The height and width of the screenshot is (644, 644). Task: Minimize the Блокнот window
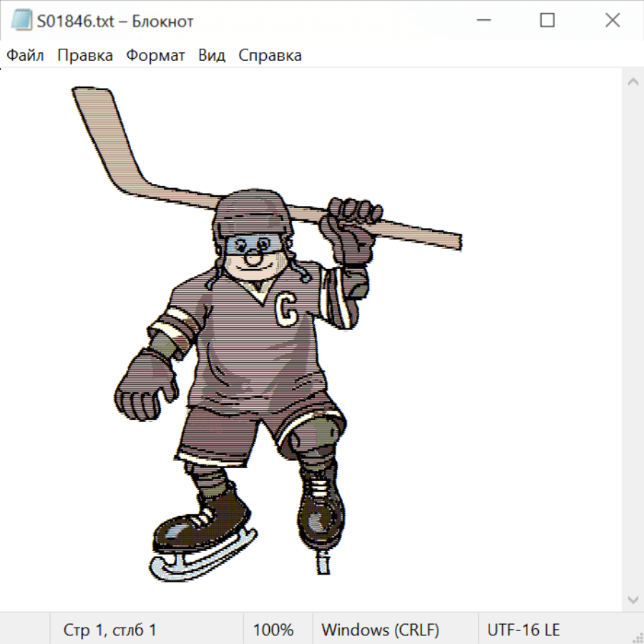(482, 21)
